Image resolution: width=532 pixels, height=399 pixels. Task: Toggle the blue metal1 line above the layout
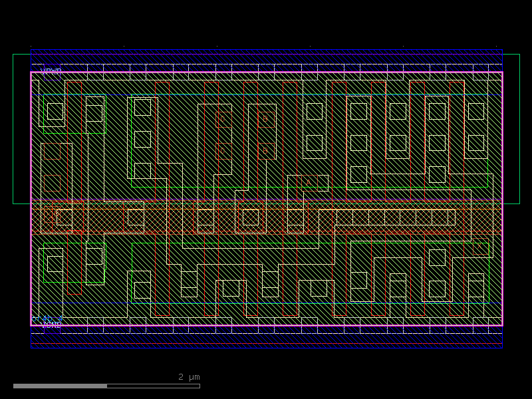point(266,50)
